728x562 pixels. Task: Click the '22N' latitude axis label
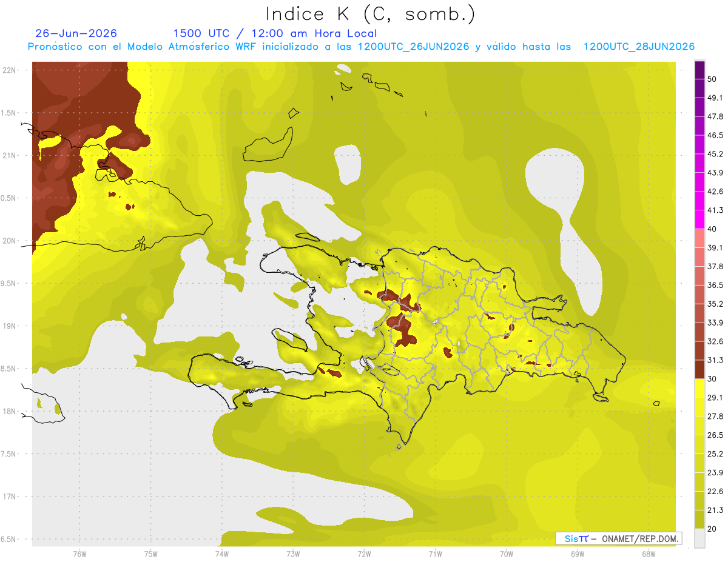10,70
